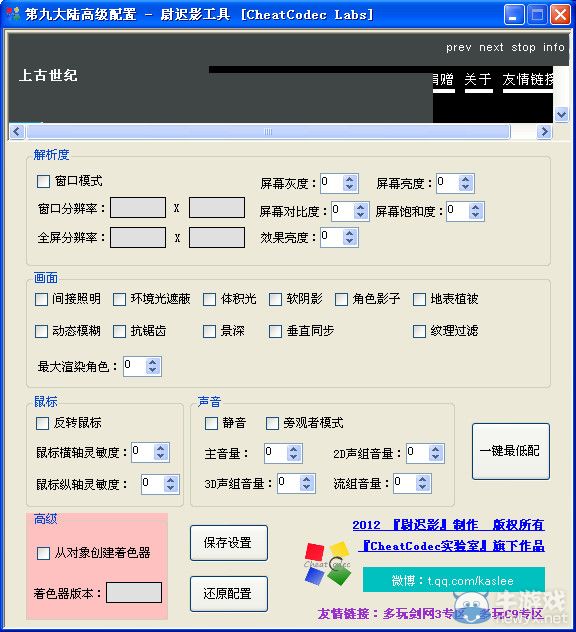
Task: Click the 窗口分辨率 height input field
Action: (217, 208)
